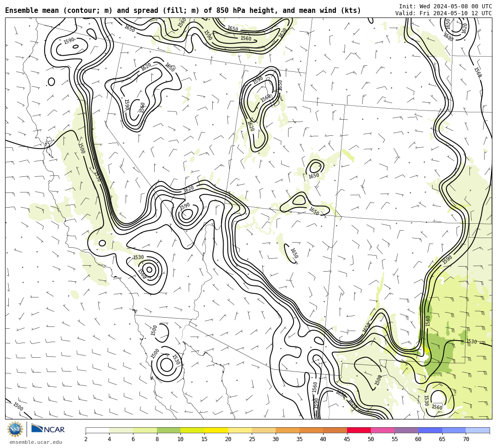Screen dimensions: 497x448
Task: Click the colorbar tick label 40
Action: [x=324, y=439]
